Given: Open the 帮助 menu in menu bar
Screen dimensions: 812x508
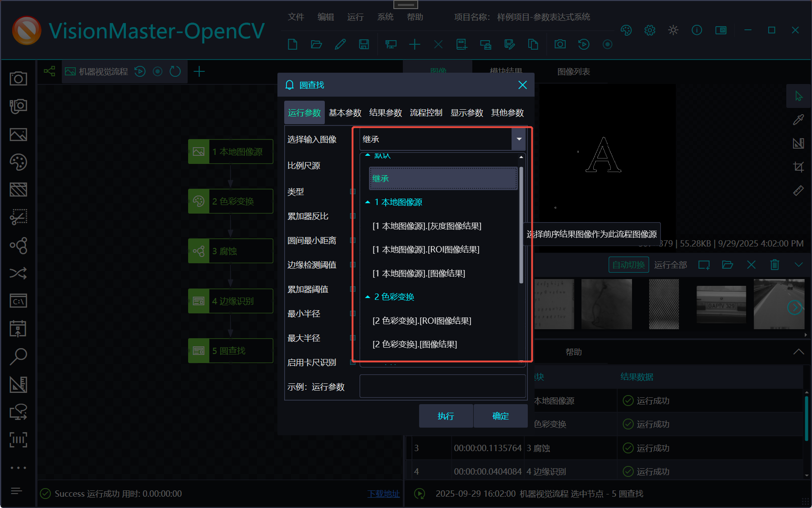Looking at the screenshot, I should [x=415, y=17].
